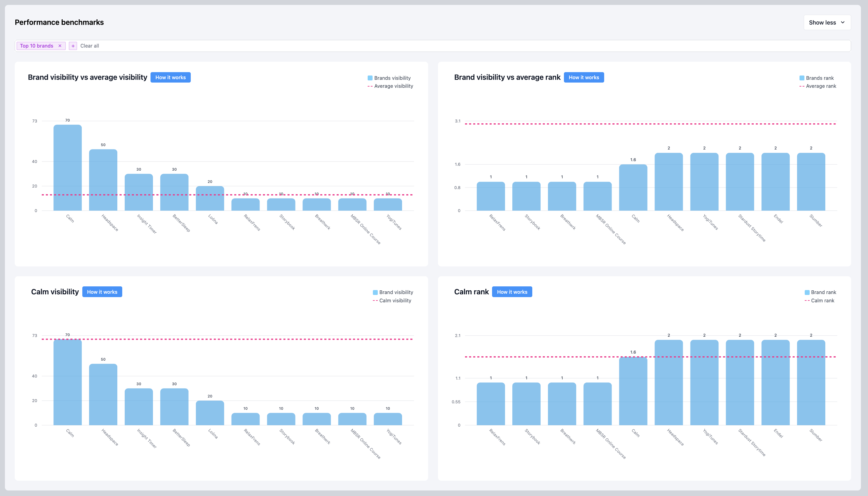Open How it works for Calm rank
The height and width of the screenshot is (496, 868).
tap(512, 292)
